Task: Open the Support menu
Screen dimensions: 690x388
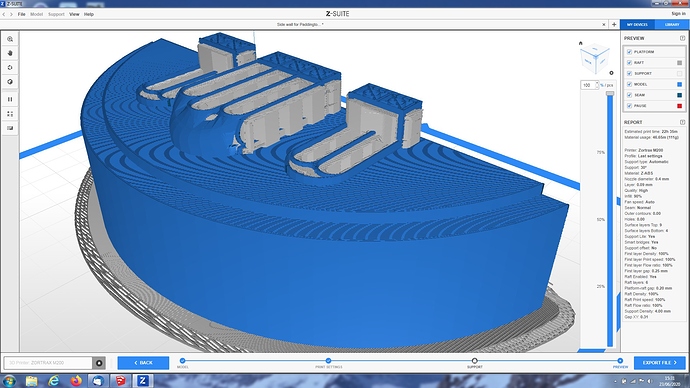Action: (56, 14)
